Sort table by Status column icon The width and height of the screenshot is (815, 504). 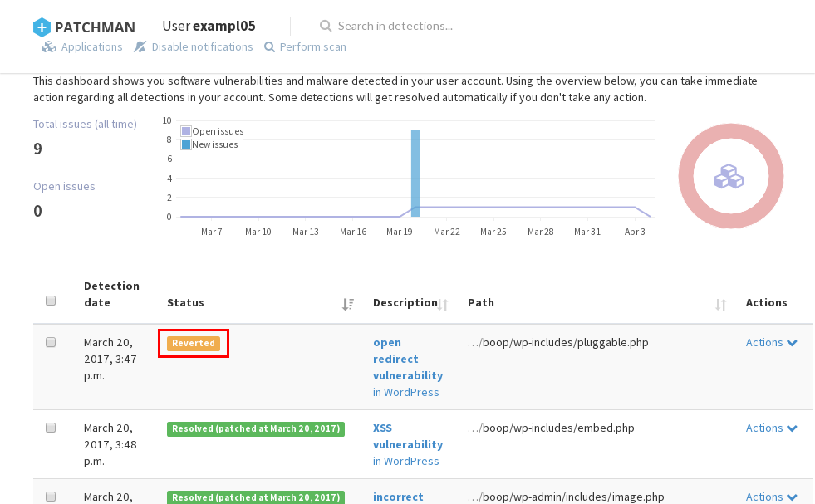click(348, 304)
